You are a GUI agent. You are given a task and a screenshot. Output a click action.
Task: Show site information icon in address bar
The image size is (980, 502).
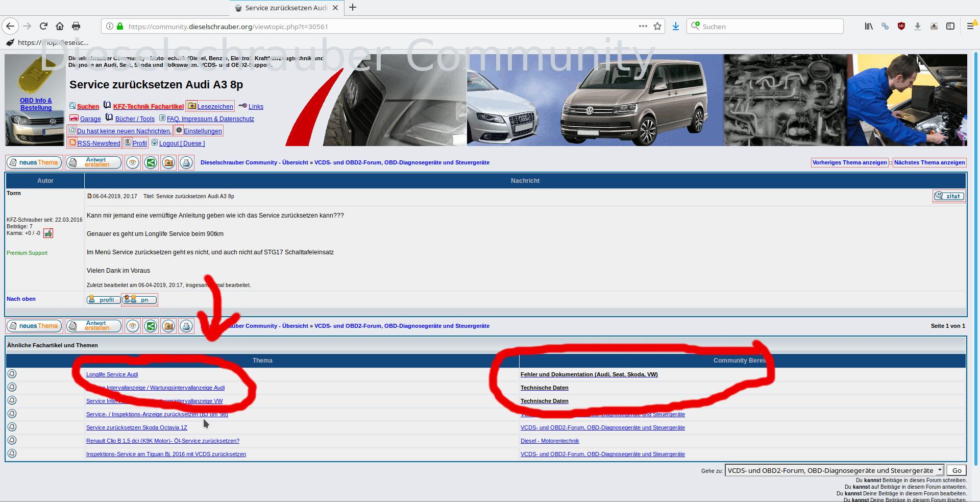(x=109, y=26)
